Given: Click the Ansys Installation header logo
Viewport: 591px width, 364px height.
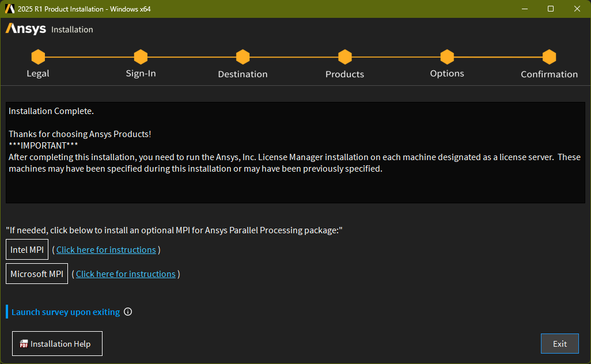Looking at the screenshot, I should click(x=26, y=29).
